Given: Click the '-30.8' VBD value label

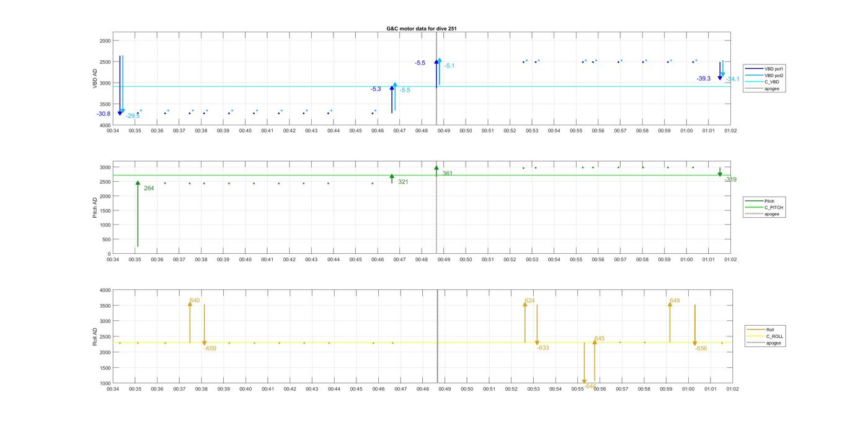Looking at the screenshot, I should click(x=104, y=114).
